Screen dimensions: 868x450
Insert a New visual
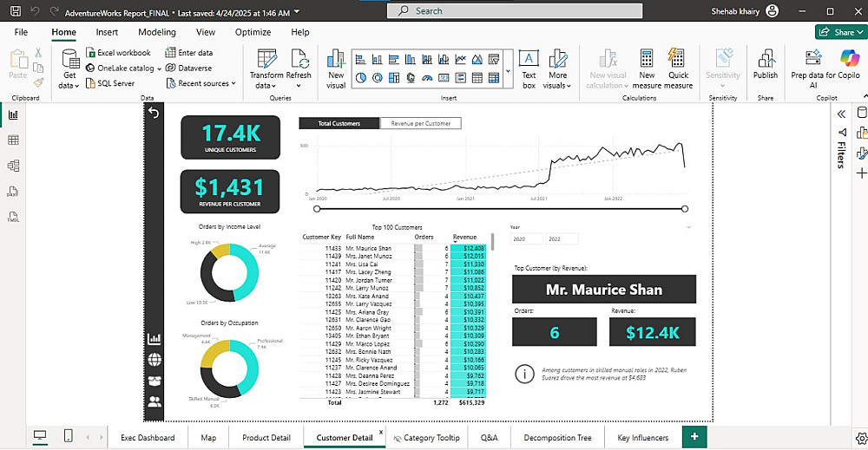coord(336,68)
